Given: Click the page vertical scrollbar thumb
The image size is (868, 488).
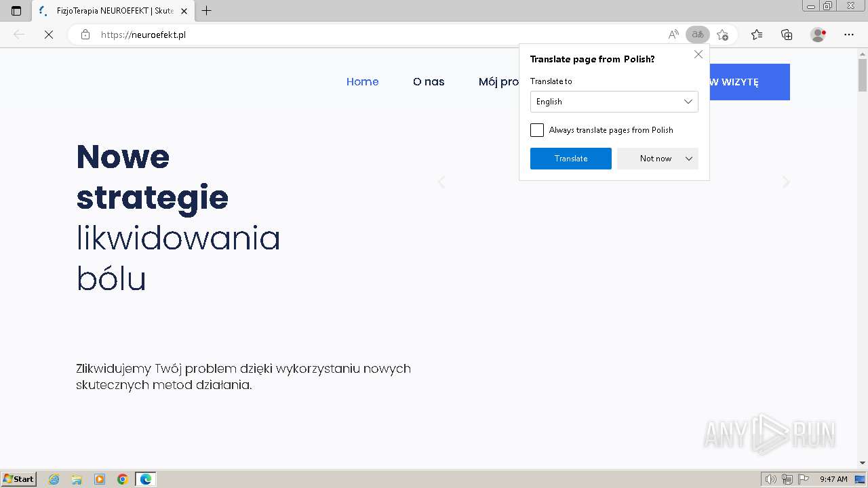Looking at the screenshot, I should pos(863,75).
